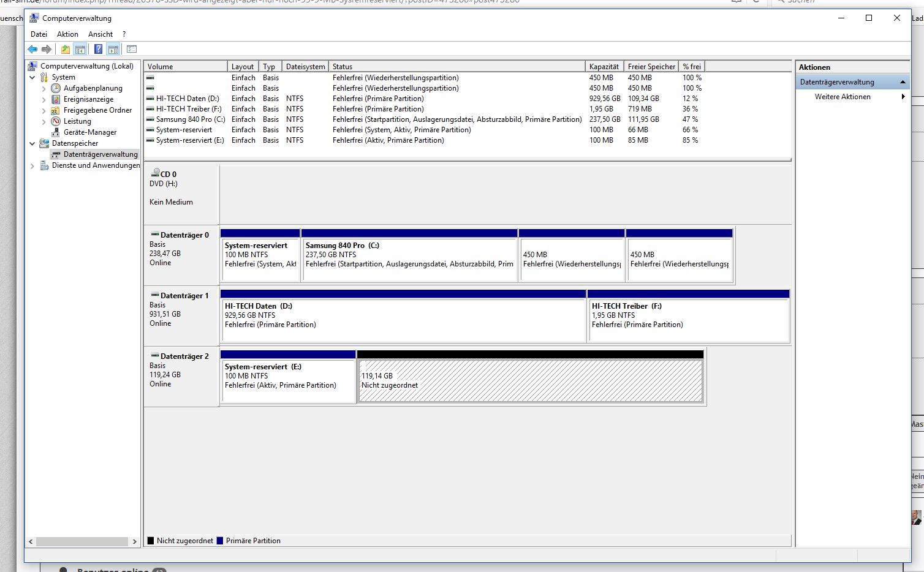Toggle the console tree pane icon

tap(80, 50)
